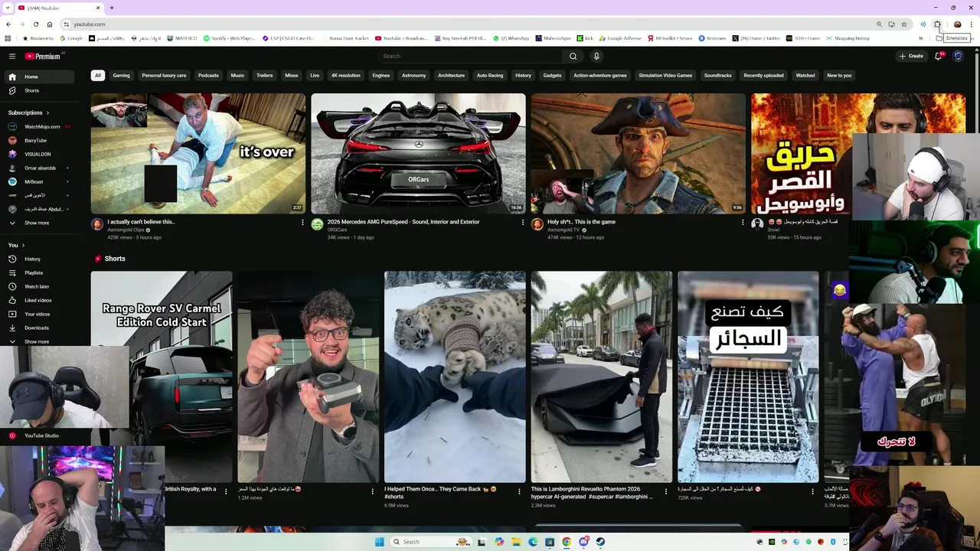
Task: Select the Gaming filter chip
Action: 121,75
